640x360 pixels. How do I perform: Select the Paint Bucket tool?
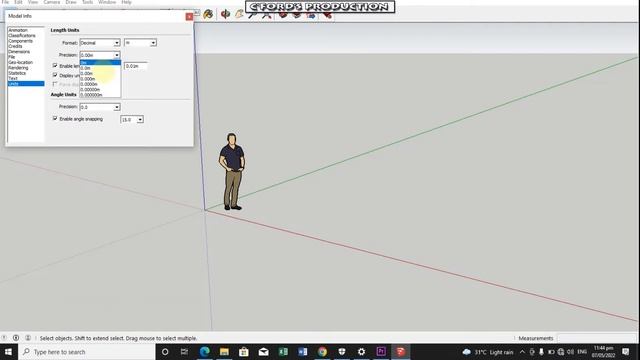coord(208,14)
